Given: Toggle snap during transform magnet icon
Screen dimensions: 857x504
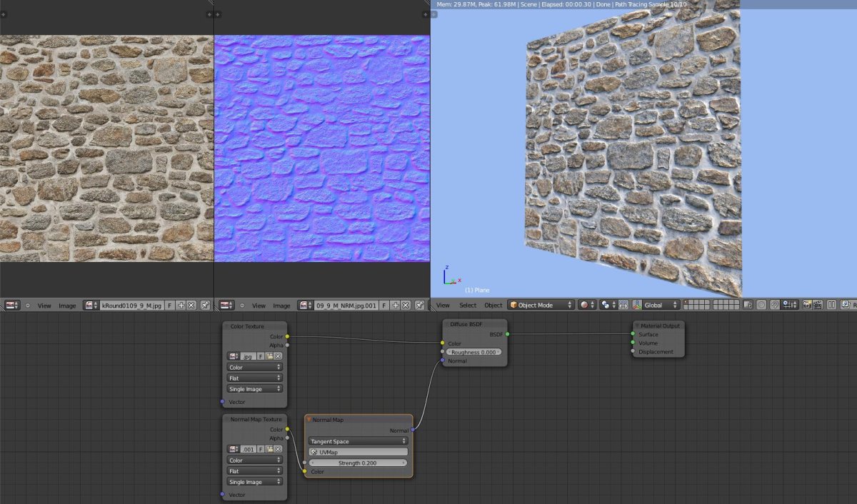Looking at the screenshot, I should pos(774,305).
